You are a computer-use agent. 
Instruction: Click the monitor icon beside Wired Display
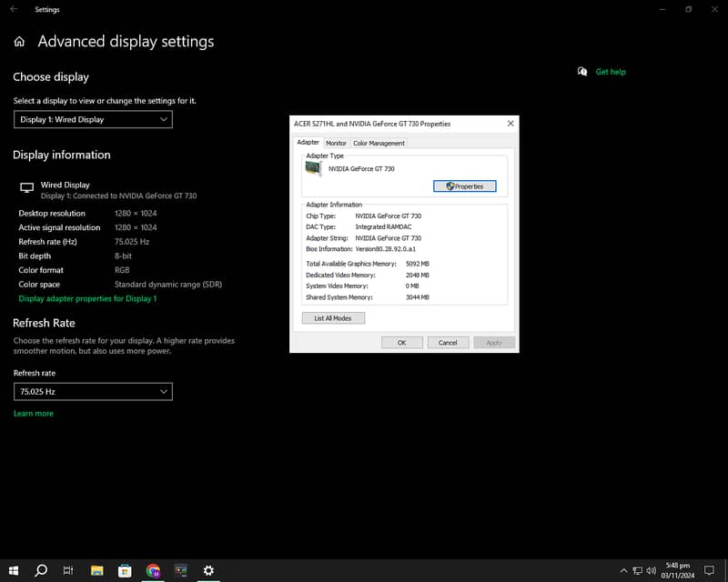tap(27, 187)
